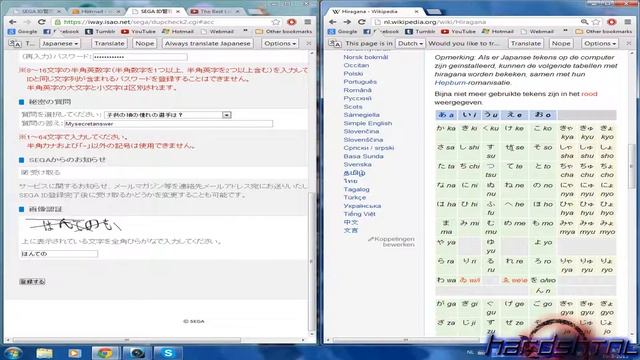Open Skype from taskbar
Image resolution: width=640 pixels, height=360 pixels.
[167, 353]
